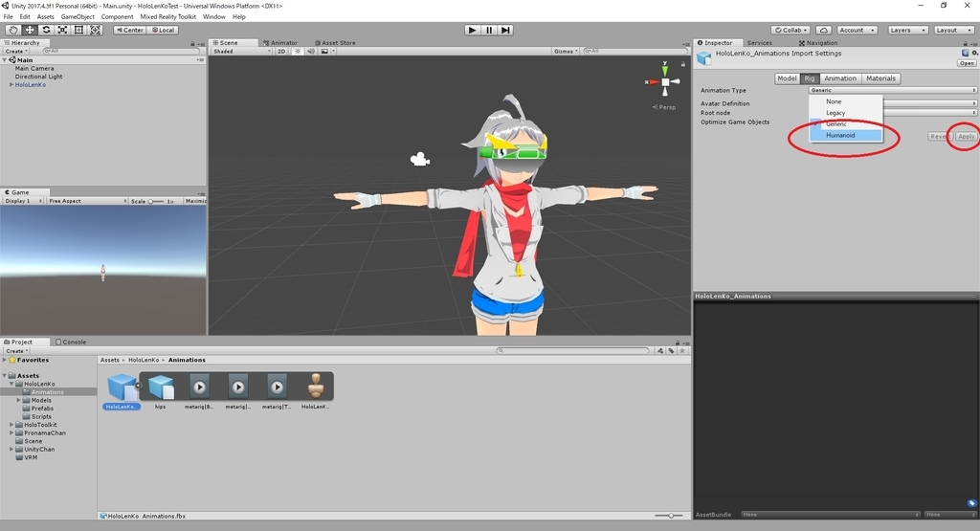Screen dimensions: 980x531
Task: Select the Scale tool in the toolbar
Action: 62,30
